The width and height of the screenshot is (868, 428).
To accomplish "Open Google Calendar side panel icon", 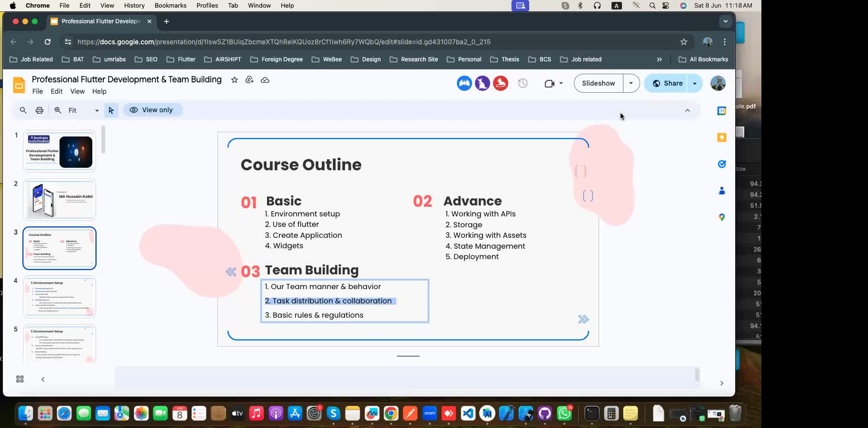I will [721, 111].
